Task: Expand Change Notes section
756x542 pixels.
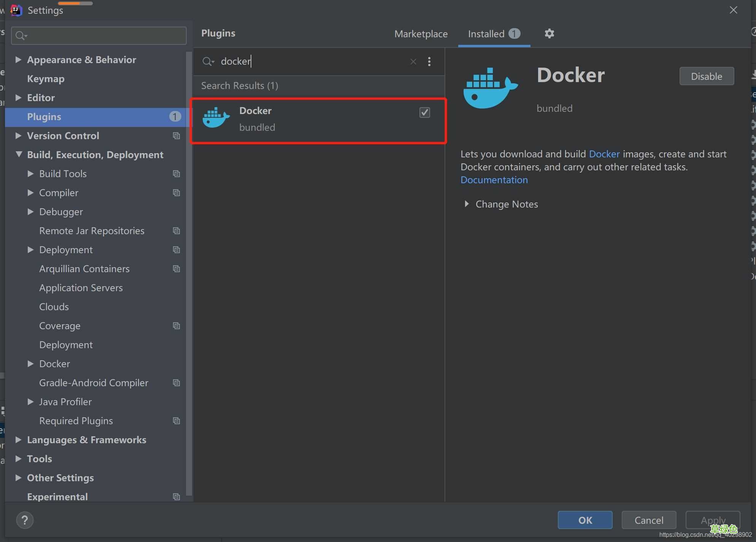Action: coord(467,204)
